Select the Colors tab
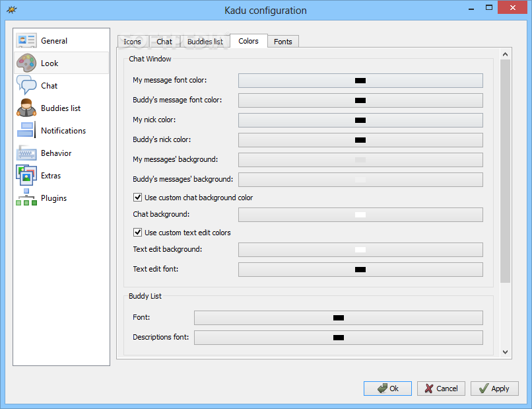Image resolution: width=532 pixels, height=409 pixels. click(248, 41)
